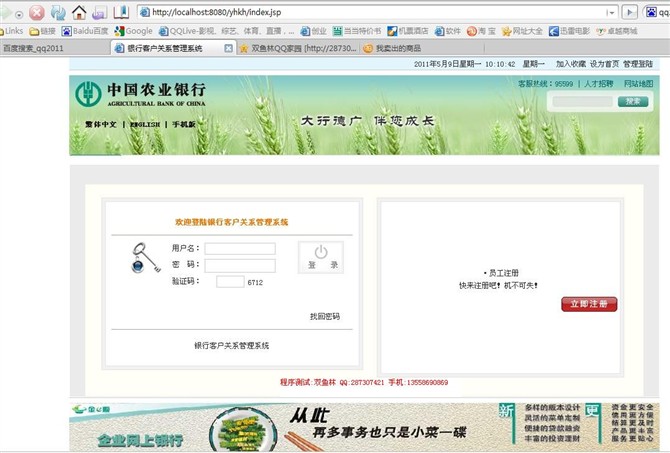The width and height of the screenshot is (670, 453).
Task: Open the 当当特价书 bookmark
Action: pos(357,31)
